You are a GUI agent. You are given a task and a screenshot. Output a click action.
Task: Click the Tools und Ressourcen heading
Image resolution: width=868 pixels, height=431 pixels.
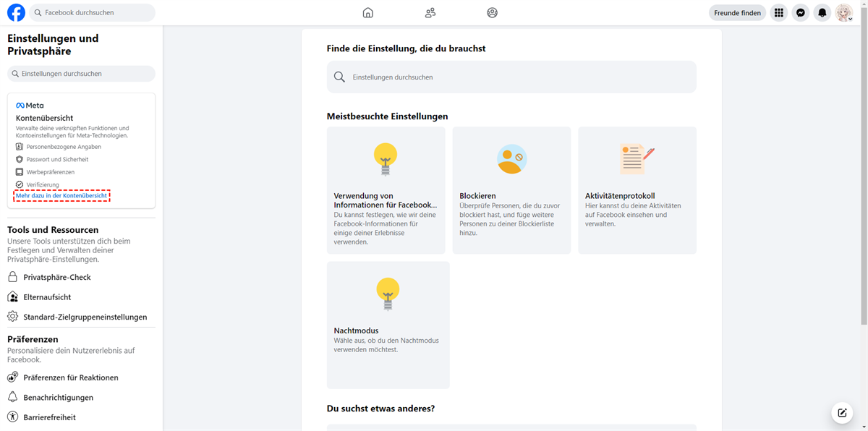click(x=53, y=230)
